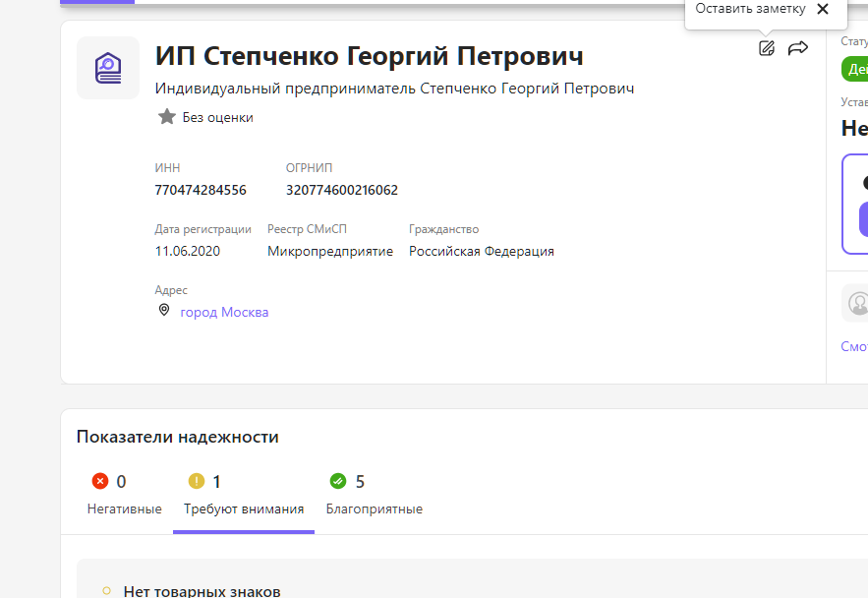Click the company profile book logo icon
This screenshot has height=598, width=868.
click(x=108, y=68)
